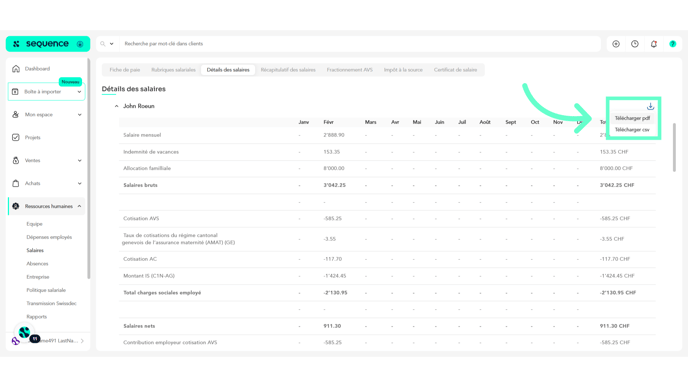The height and width of the screenshot is (387, 688).
Task: Click the Cotisation AVS row label
Action: tap(141, 219)
